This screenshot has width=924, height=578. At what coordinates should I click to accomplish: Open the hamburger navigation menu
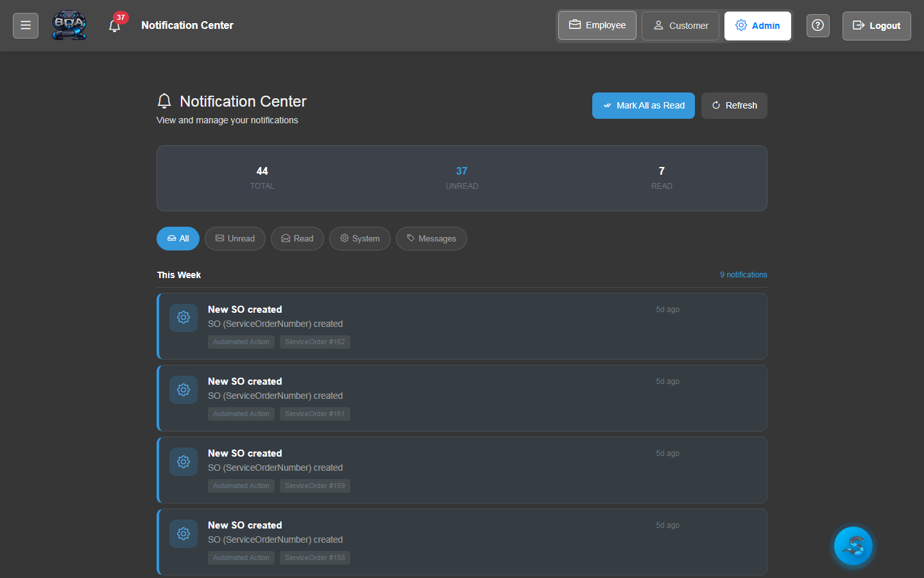point(25,25)
